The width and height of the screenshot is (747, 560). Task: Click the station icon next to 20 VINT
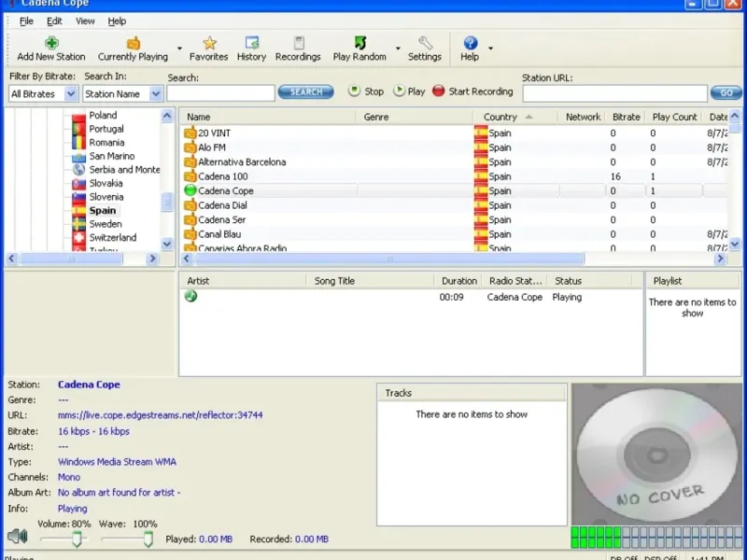pyautogui.click(x=190, y=133)
